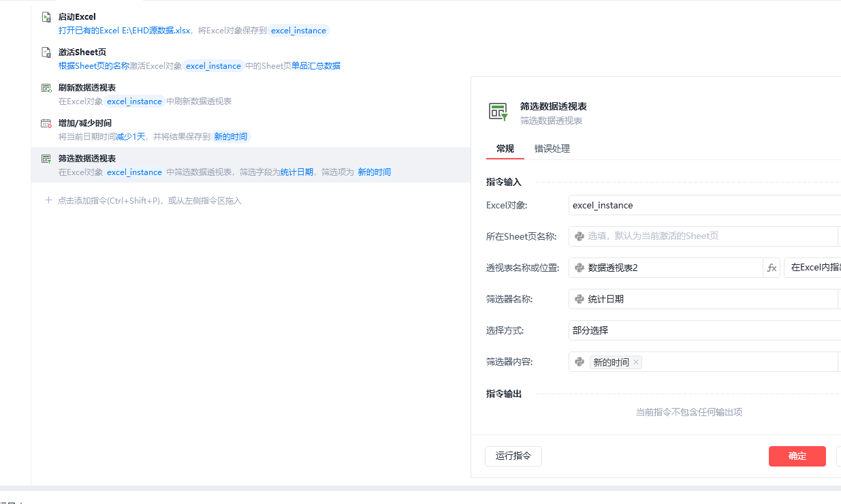Open the excel_instance variable in 启动Excel step
Screen dimensions: 841x504
point(298,31)
